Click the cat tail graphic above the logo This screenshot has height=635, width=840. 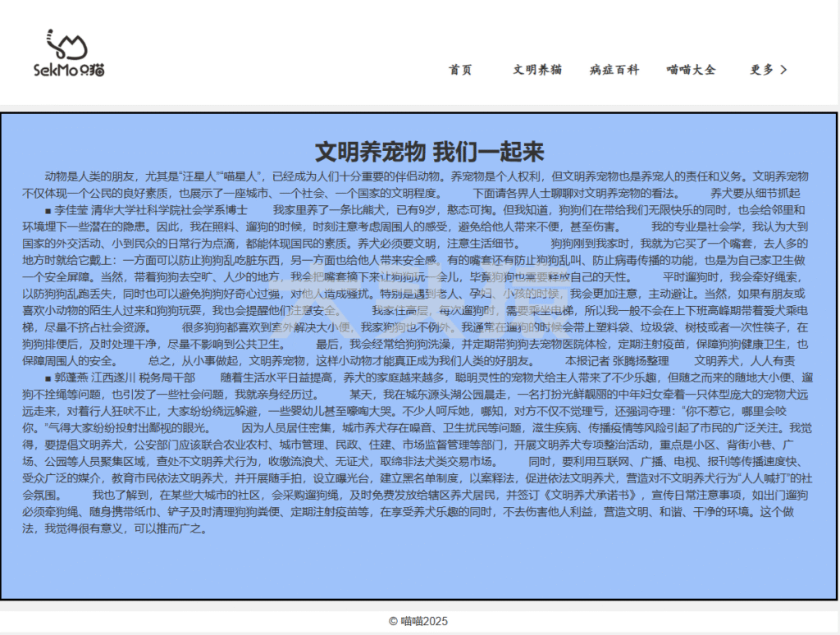point(51,34)
